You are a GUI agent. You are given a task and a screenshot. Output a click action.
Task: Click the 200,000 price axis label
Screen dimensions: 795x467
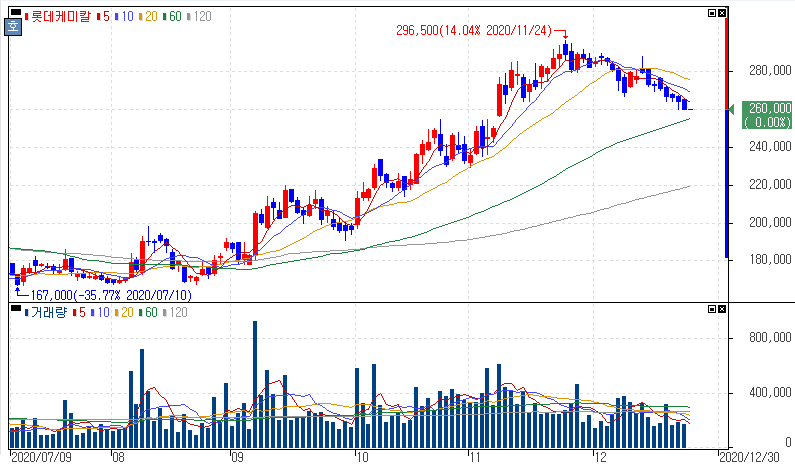point(770,222)
